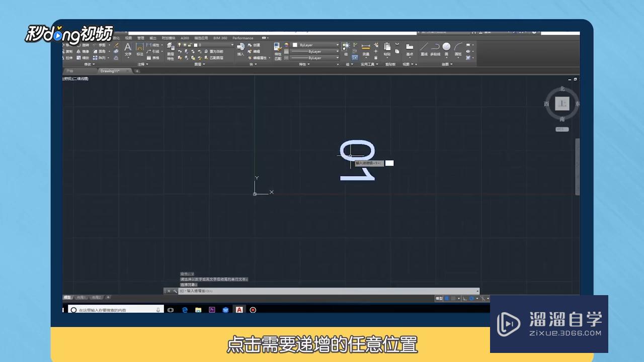Viewport: 644px width, 362px height.
Task: Open the Performance ribbon tab
Action: (243, 38)
